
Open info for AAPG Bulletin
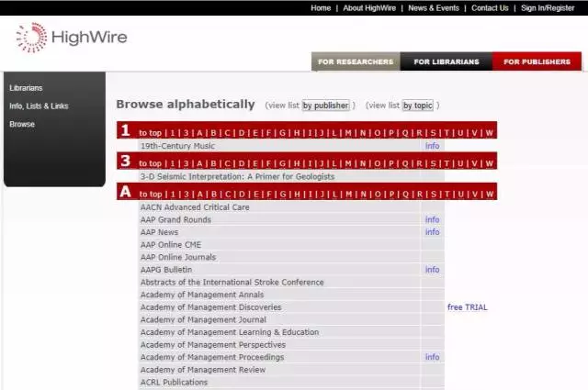click(432, 270)
